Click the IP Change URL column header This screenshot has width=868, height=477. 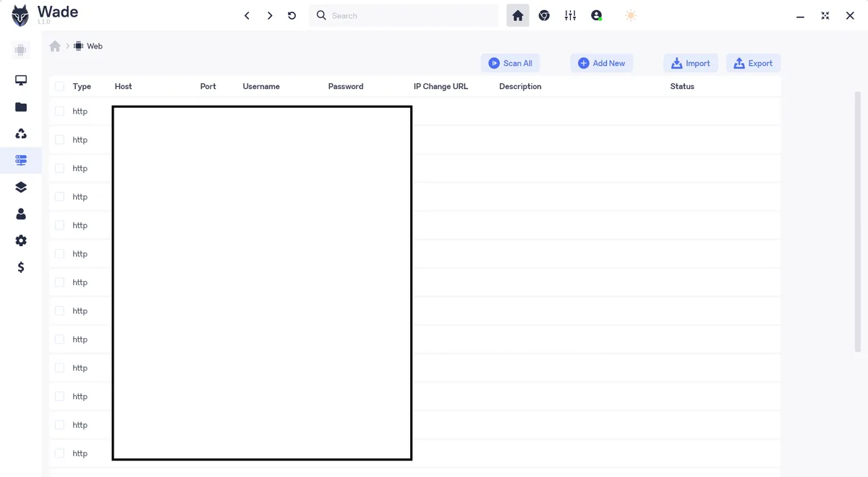click(x=441, y=86)
